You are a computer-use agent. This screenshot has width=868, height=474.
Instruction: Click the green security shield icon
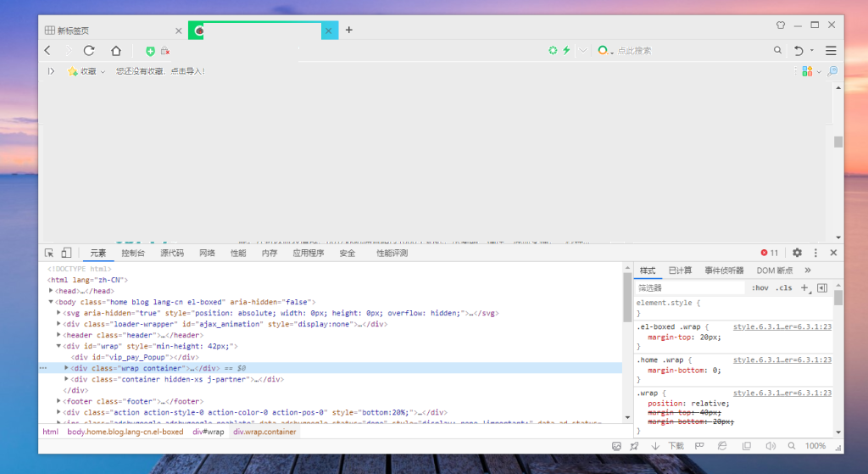[x=150, y=51]
